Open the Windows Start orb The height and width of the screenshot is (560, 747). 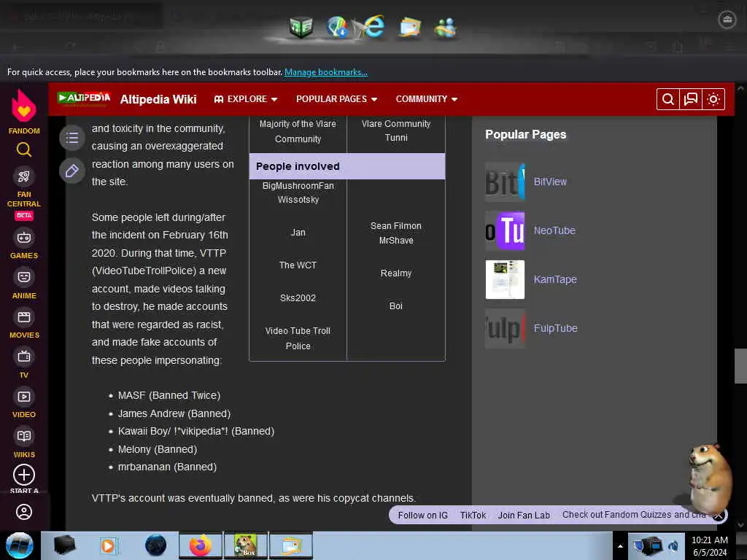click(x=20, y=545)
